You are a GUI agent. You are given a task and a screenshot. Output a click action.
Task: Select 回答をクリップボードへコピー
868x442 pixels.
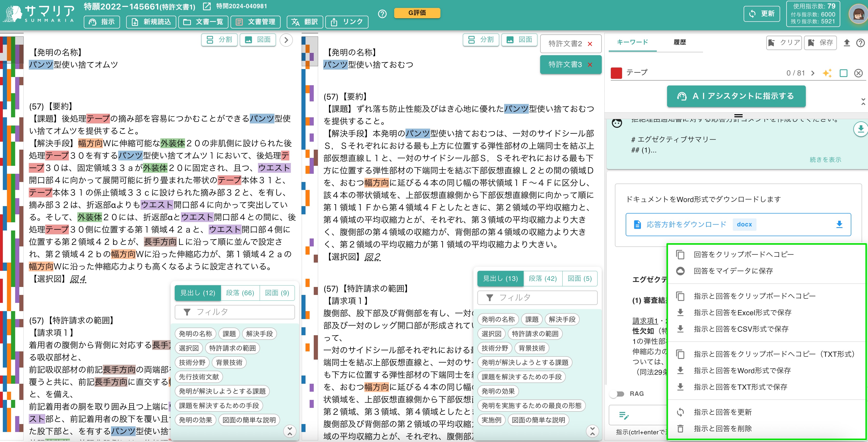click(x=766, y=254)
